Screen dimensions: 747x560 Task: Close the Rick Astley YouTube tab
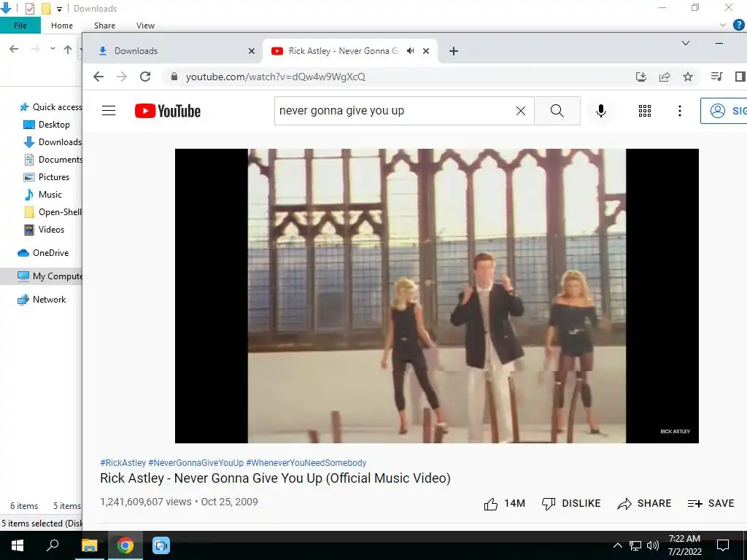click(x=426, y=51)
